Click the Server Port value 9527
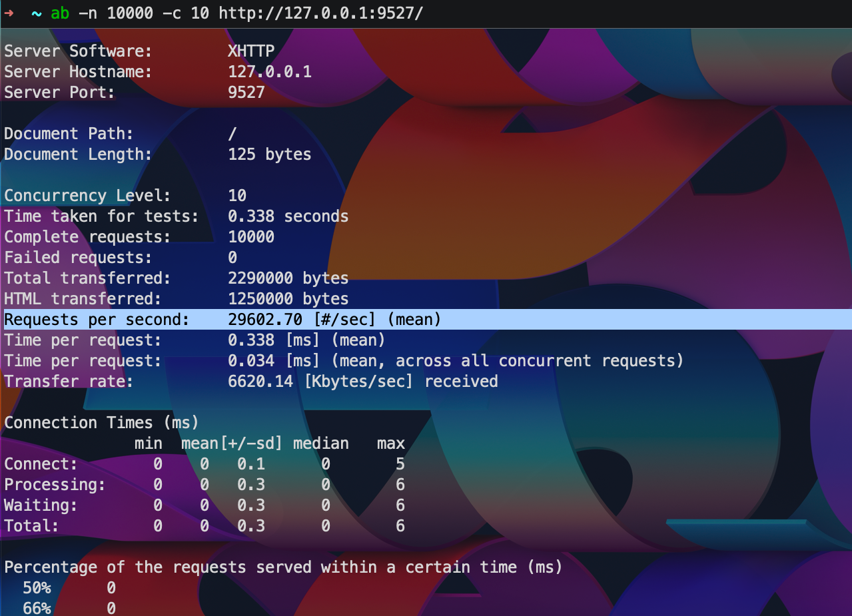The width and height of the screenshot is (852, 616). [246, 93]
